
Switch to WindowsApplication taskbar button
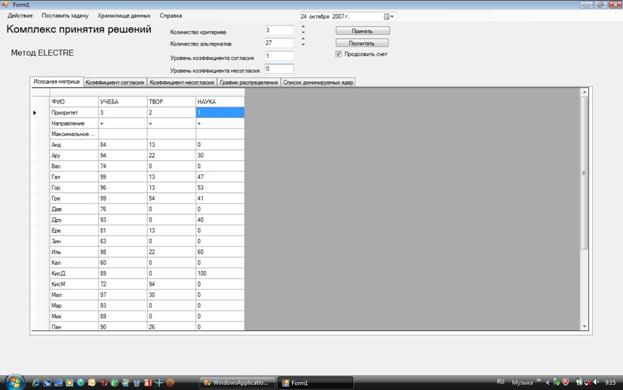[237, 383]
